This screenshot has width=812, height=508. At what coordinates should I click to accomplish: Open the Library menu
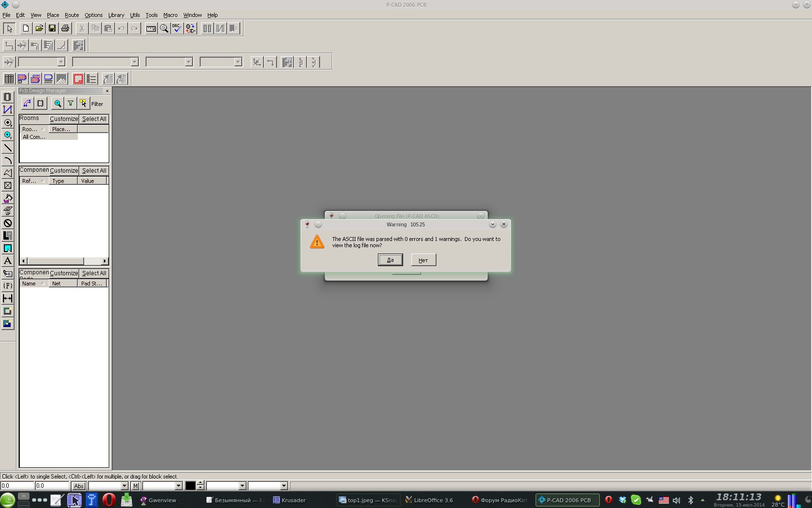click(x=116, y=15)
